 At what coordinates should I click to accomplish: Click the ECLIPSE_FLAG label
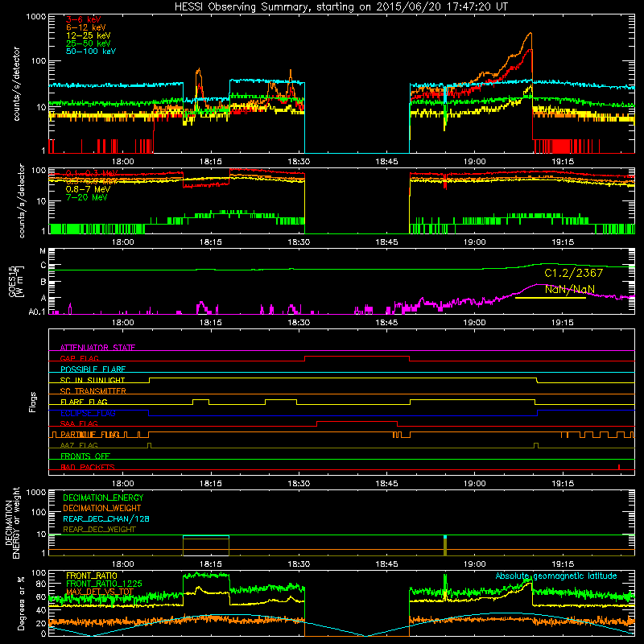coord(88,413)
